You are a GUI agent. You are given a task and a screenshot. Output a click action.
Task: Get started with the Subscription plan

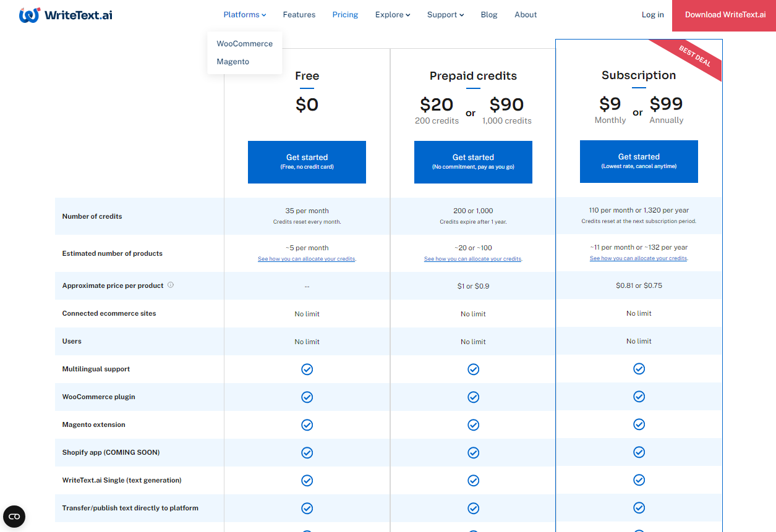[639, 161]
